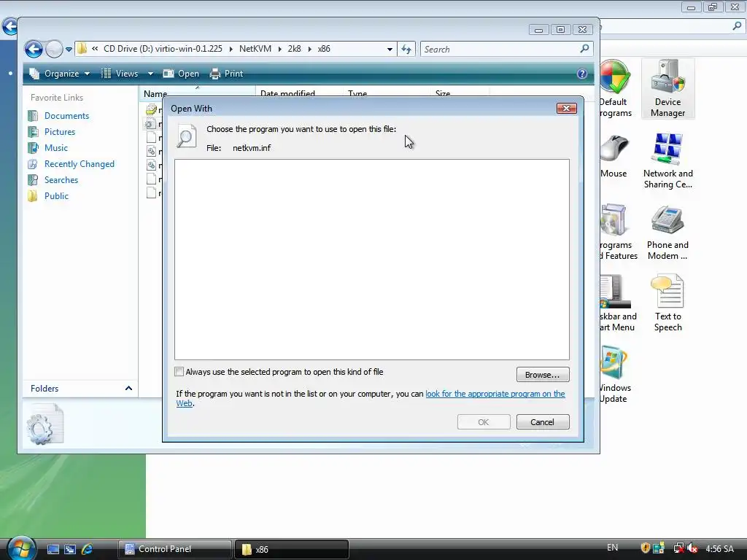Click CD Drive (D:) breadcrumb segment
Screen dimensions: 747x560
point(163,49)
